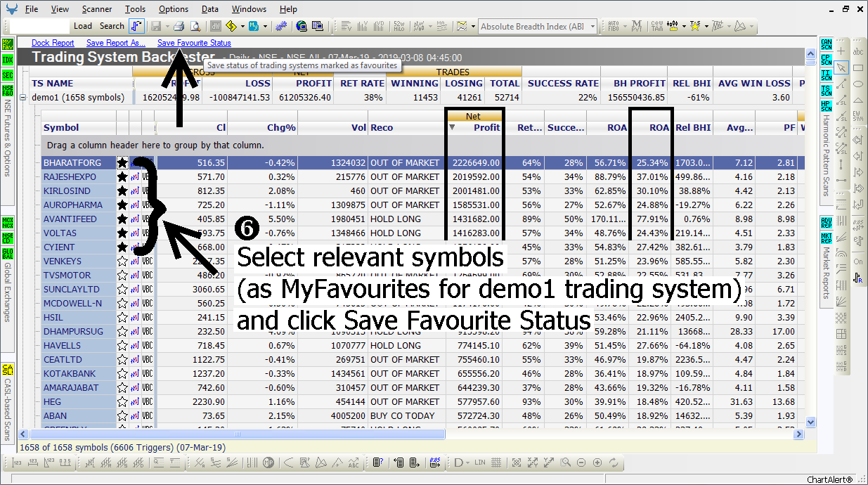Image resolution: width=868 pixels, height=485 pixels.
Task: Click the highlighted musical-note toolbar icon
Action: [137, 26]
